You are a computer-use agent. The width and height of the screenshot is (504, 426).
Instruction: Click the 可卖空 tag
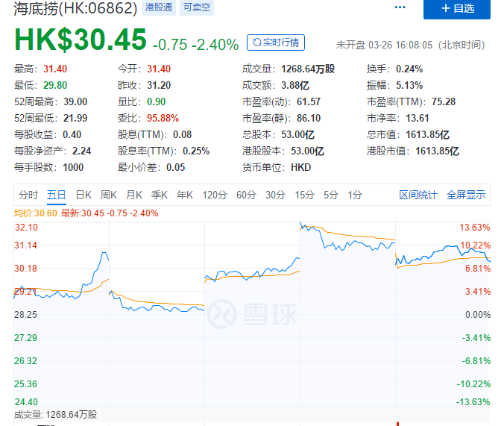point(197,7)
